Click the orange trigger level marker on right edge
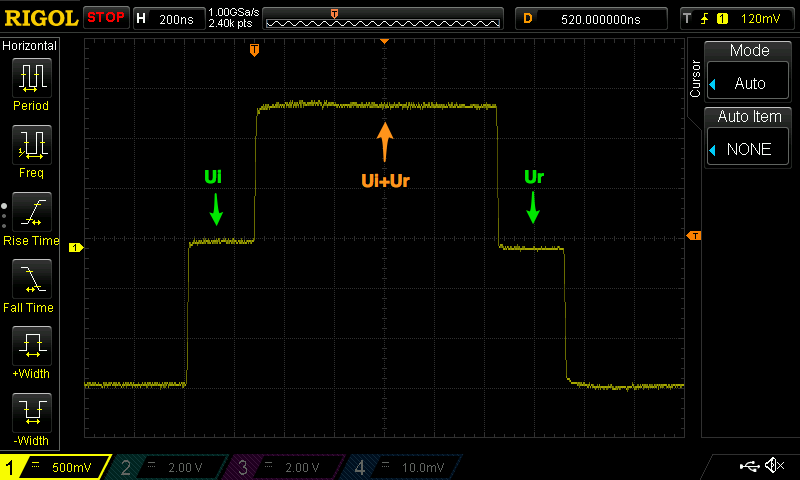Image resolution: width=800 pixels, height=480 pixels. coord(693,236)
